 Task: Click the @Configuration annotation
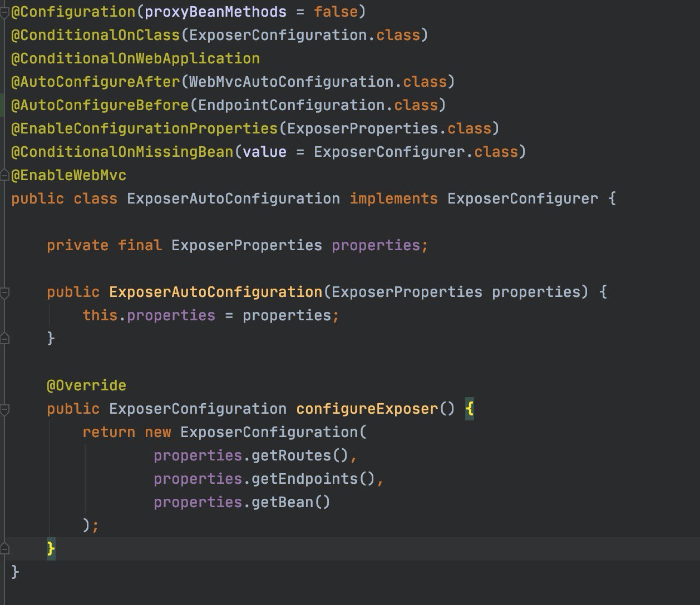click(x=73, y=12)
